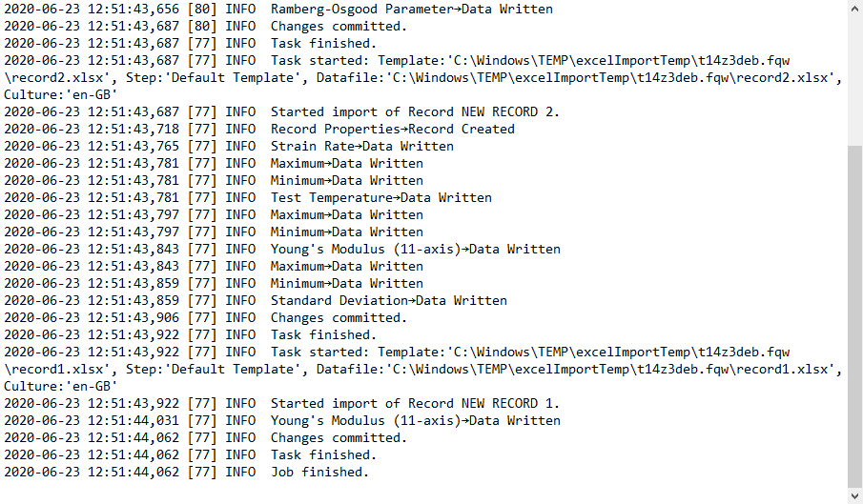Click scrollbar track above the thumb
The width and height of the screenshot is (863, 504).
[854, 76]
